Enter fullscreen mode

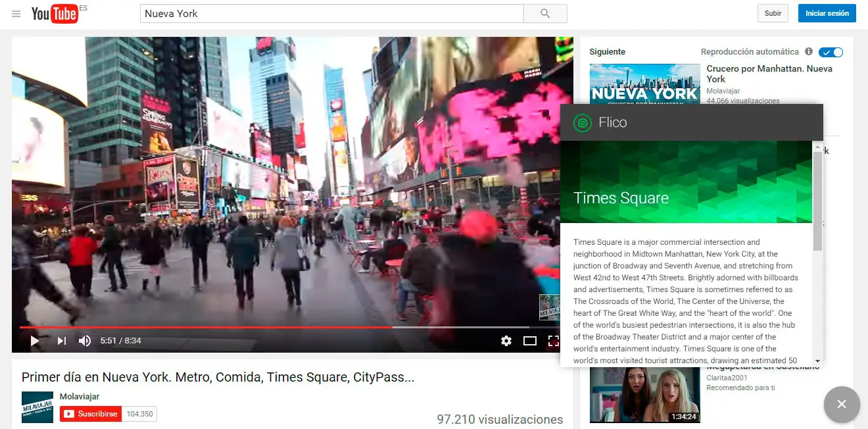(x=554, y=341)
